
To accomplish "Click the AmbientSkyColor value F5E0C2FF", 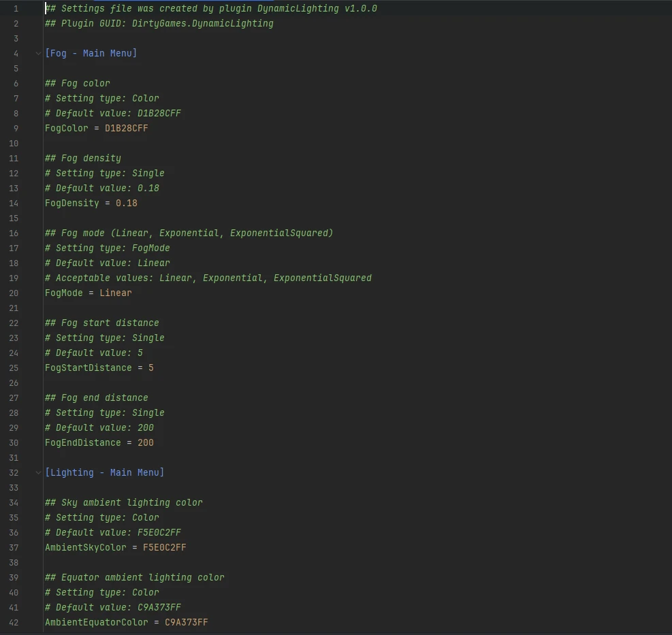I will [165, 548].
